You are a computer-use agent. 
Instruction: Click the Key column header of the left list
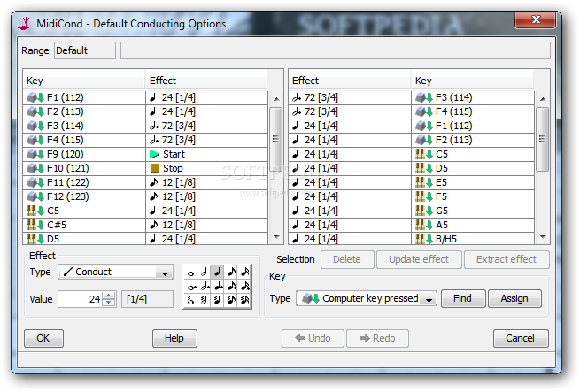[x=84, y=81]
